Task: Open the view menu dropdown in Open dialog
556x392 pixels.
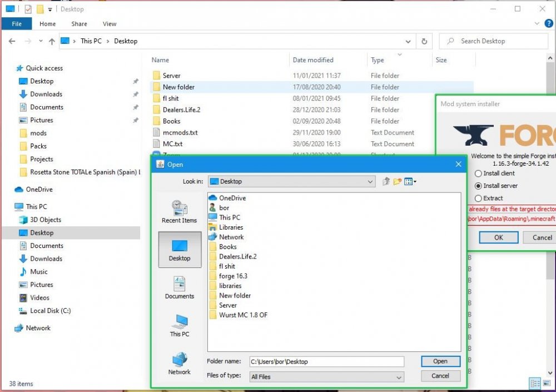Action: [411, 181]
